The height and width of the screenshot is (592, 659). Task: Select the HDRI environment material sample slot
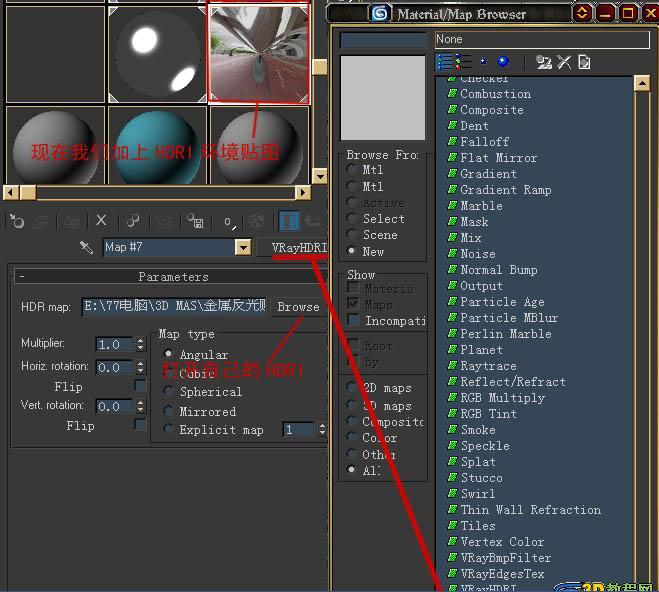(259, 52)
